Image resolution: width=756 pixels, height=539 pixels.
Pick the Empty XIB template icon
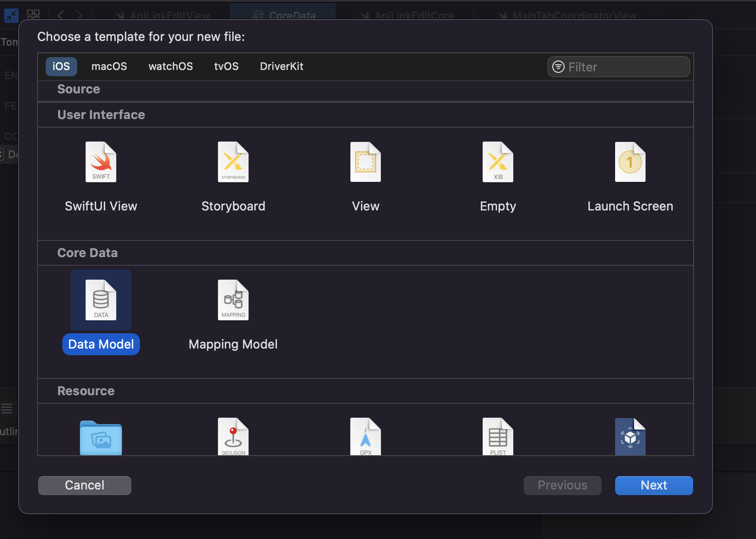click(498, 162)
